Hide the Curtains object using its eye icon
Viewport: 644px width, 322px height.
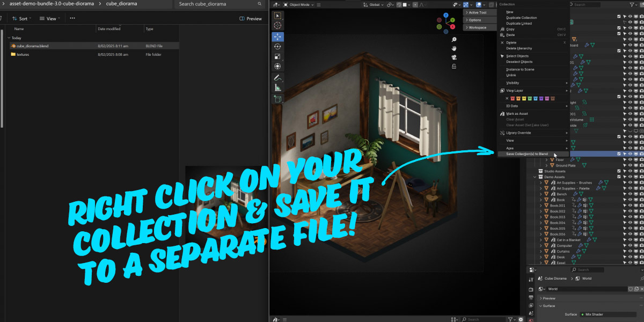(631, 251)
